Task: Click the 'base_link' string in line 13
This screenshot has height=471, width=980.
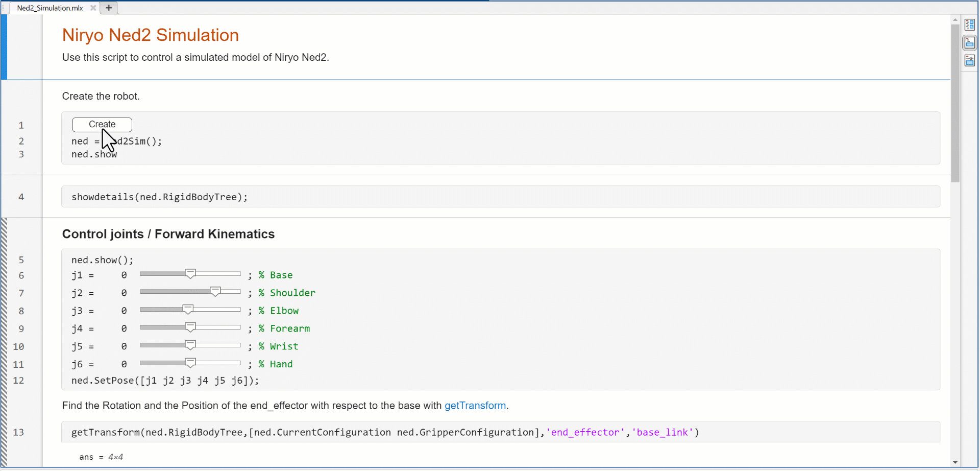Action: (663, 433)
